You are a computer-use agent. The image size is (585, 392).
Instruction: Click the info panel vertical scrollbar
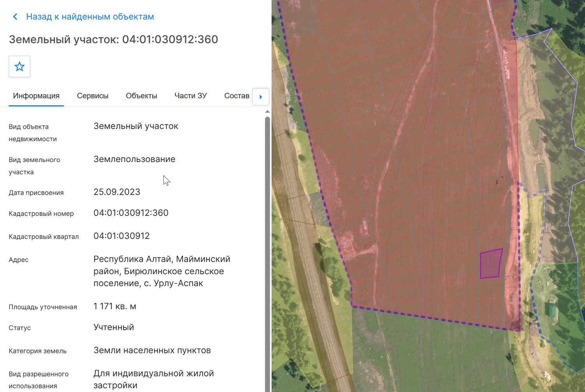point(268,253)
